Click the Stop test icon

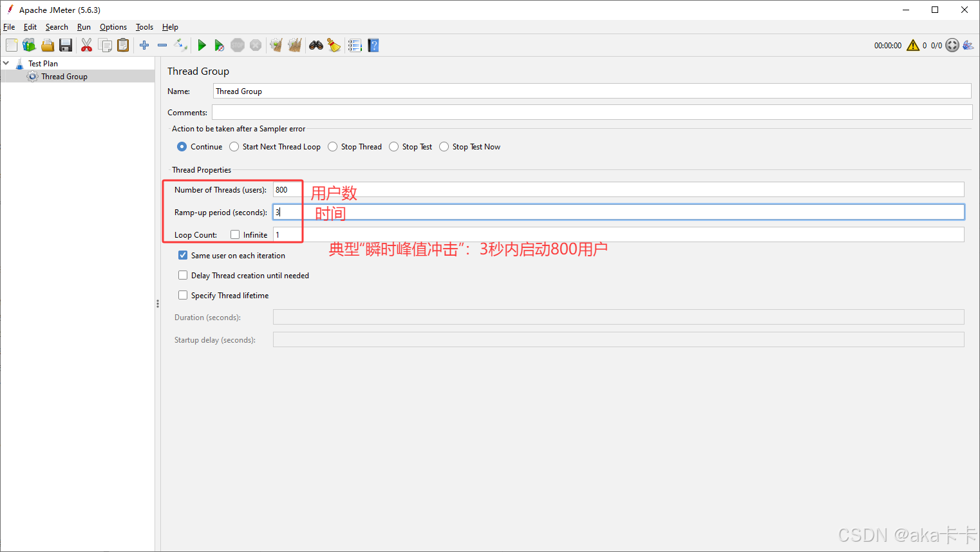coord(238,45)
